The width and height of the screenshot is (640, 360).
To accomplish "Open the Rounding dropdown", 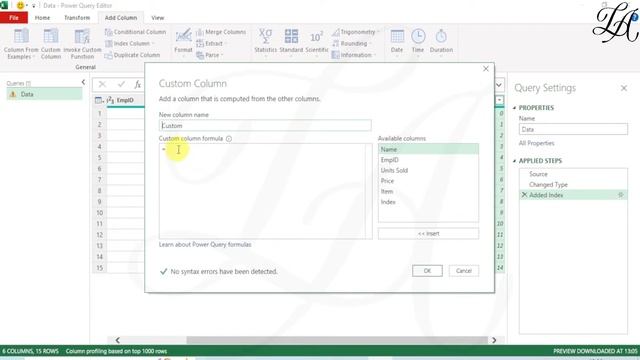I will 351,43.
